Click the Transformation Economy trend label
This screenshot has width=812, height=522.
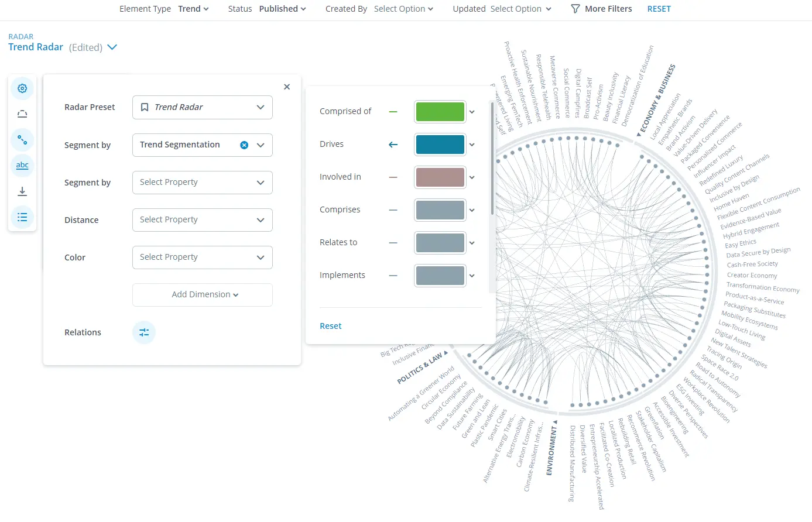763,287
